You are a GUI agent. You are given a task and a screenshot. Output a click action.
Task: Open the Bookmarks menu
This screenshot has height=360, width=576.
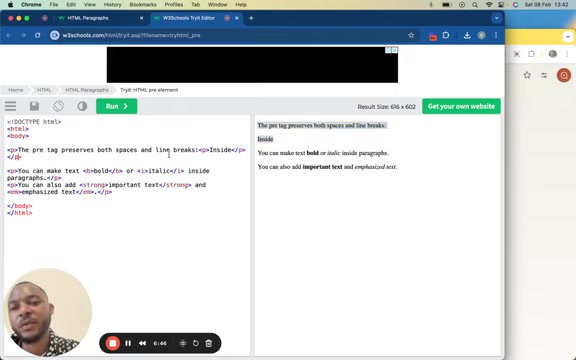pyautogui.click(x=143, y=4)
